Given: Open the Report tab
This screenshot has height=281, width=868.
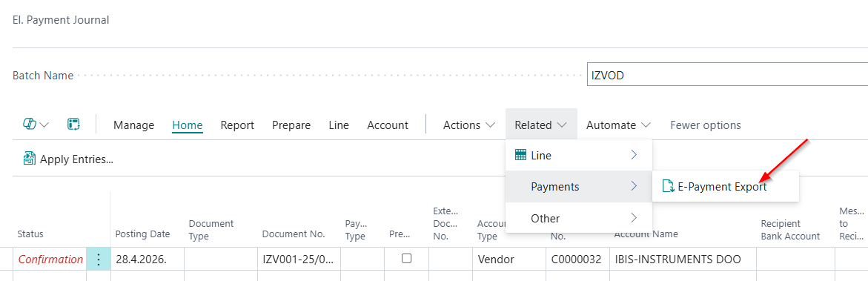Looking at the screenshot, I should [x=237, y=125].
